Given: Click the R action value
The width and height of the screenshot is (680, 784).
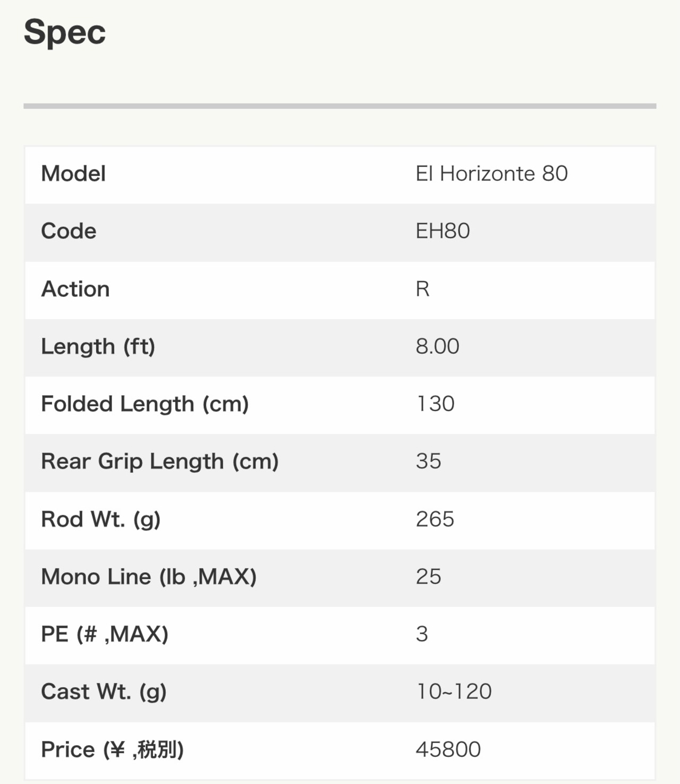Looking at the screenshot, I should point(422,289).
